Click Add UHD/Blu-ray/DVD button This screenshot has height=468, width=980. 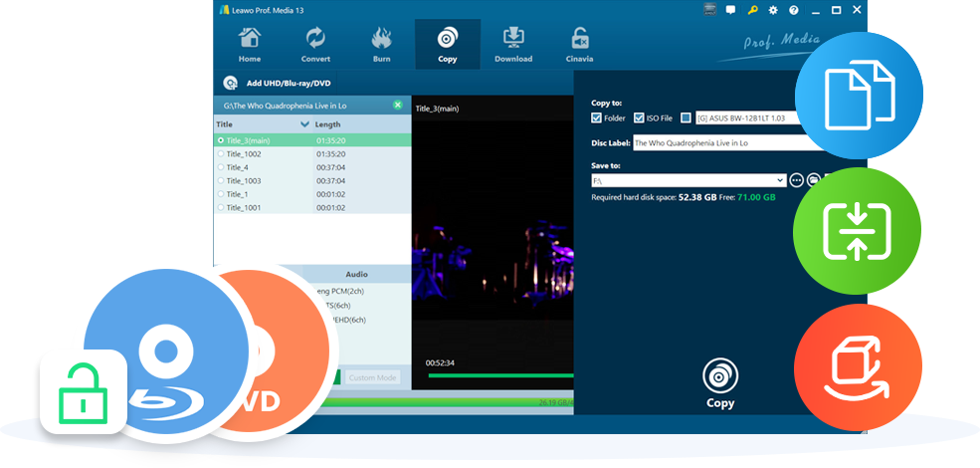[x=277, y=83]
